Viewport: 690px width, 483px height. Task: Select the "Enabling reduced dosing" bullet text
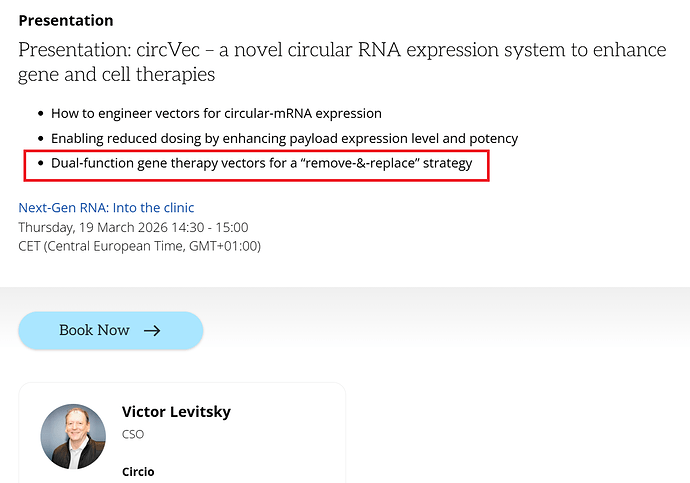pos(284,138)
